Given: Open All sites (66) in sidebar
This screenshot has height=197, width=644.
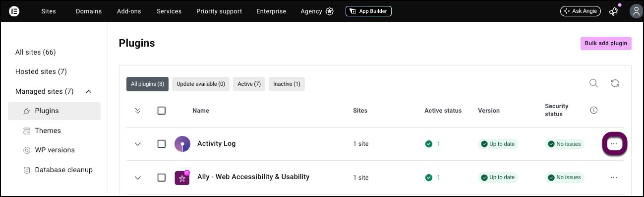Looking at the screenshot, I should click(35, 52).
